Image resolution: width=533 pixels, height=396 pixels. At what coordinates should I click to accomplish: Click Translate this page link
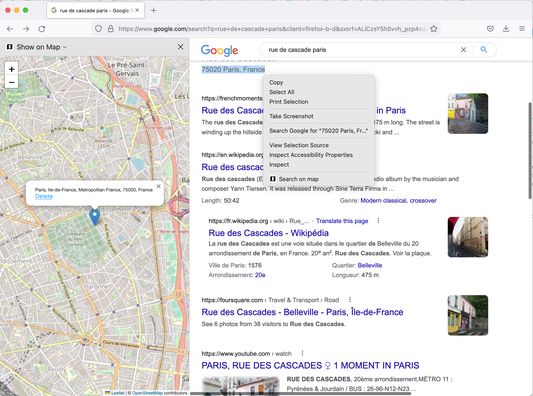(342, 221)
